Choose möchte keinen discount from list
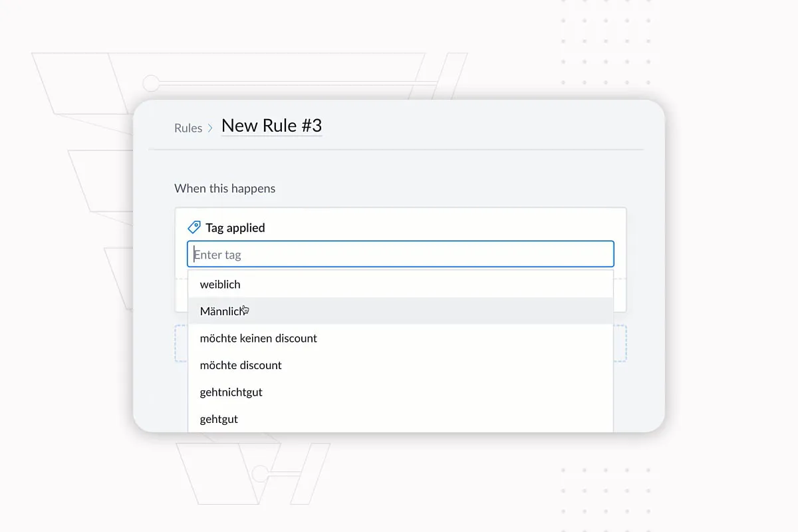The width and height of the screenshot is (798, 532). [x=400, y=338]
